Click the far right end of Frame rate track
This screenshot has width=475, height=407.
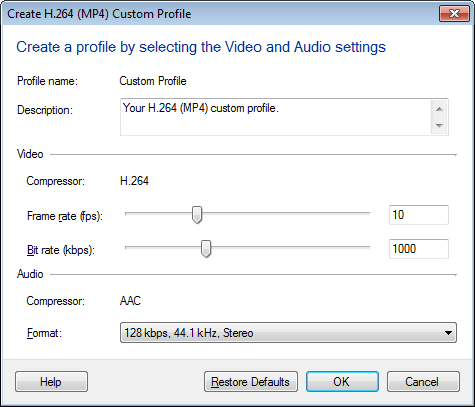[369, 213]
